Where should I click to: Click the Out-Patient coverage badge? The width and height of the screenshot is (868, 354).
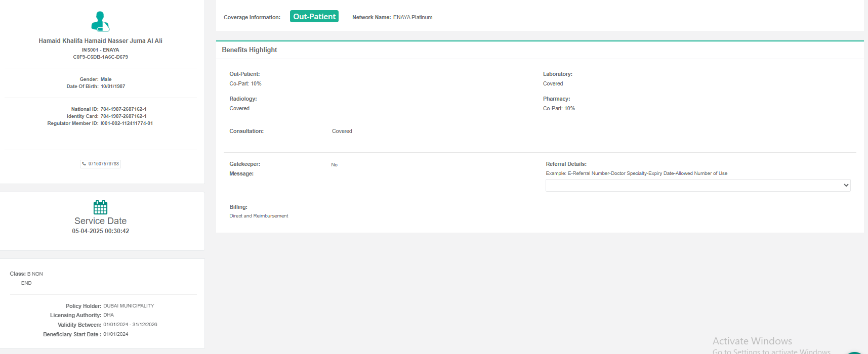tap(314, 17)
